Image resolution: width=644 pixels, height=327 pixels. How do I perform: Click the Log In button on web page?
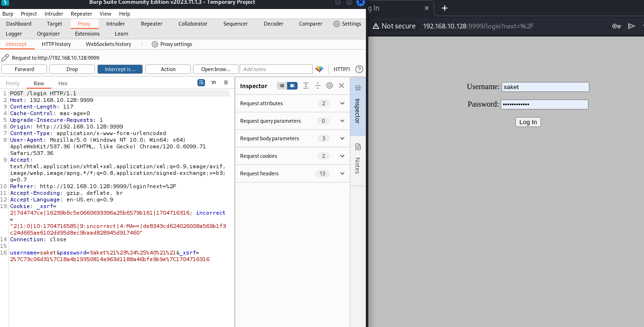528,122
